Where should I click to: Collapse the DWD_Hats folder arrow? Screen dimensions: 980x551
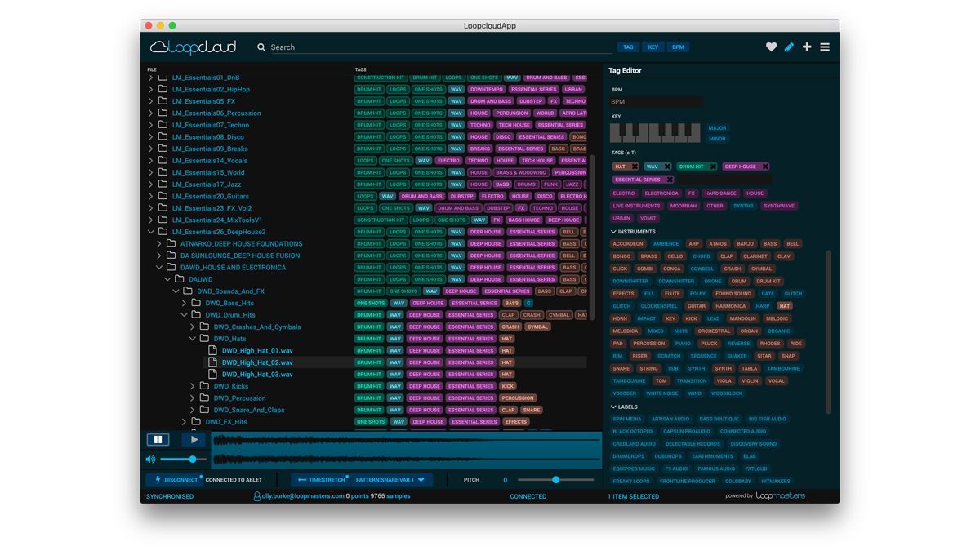(193, 339)
